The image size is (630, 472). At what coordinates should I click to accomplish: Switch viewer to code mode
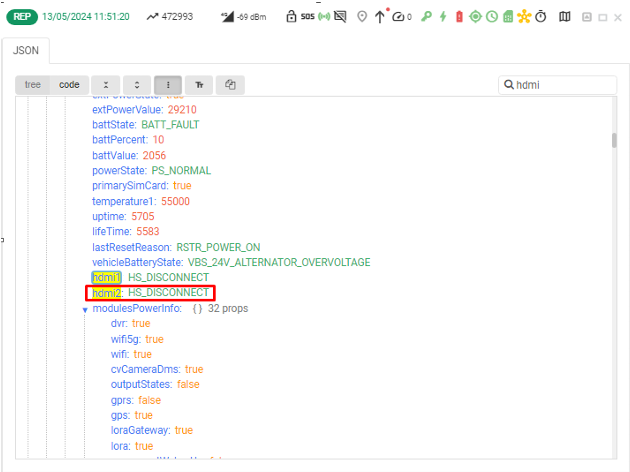click(x=69, y=85)
